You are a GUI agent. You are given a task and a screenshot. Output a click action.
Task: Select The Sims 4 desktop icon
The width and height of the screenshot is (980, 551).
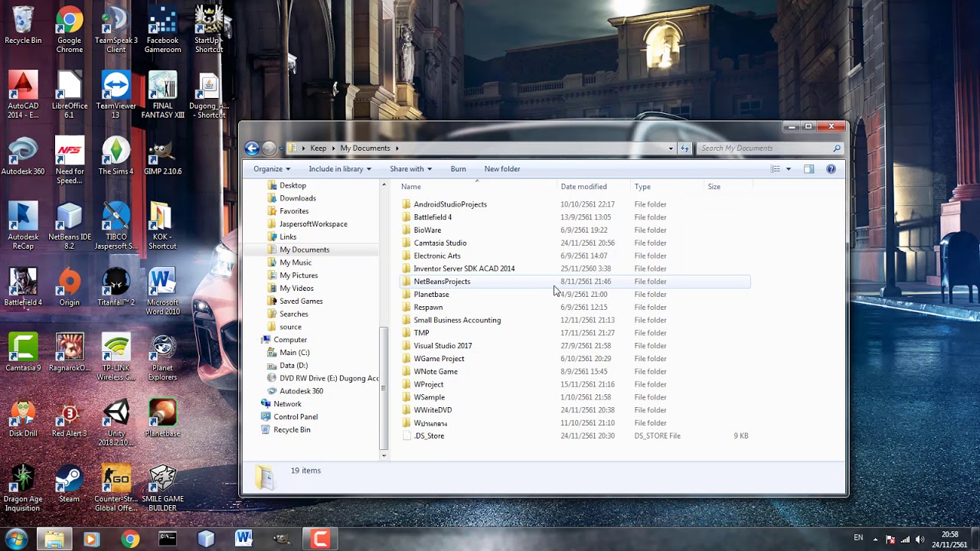116,156
